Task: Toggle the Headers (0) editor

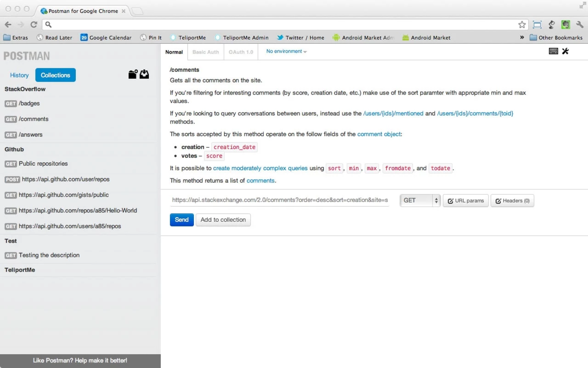Action: point(512,201)
